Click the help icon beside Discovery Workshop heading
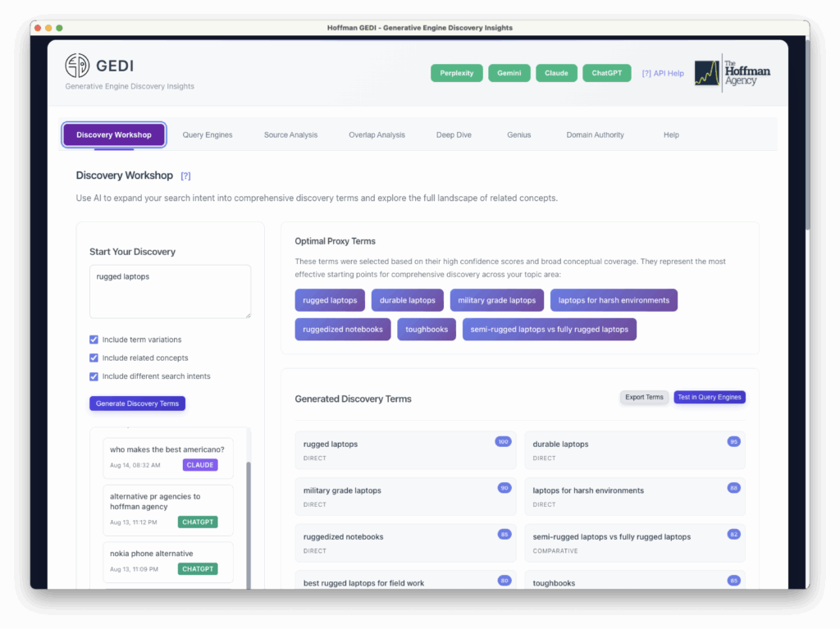Screen dimensions: 840x629 tap(186, 175)
